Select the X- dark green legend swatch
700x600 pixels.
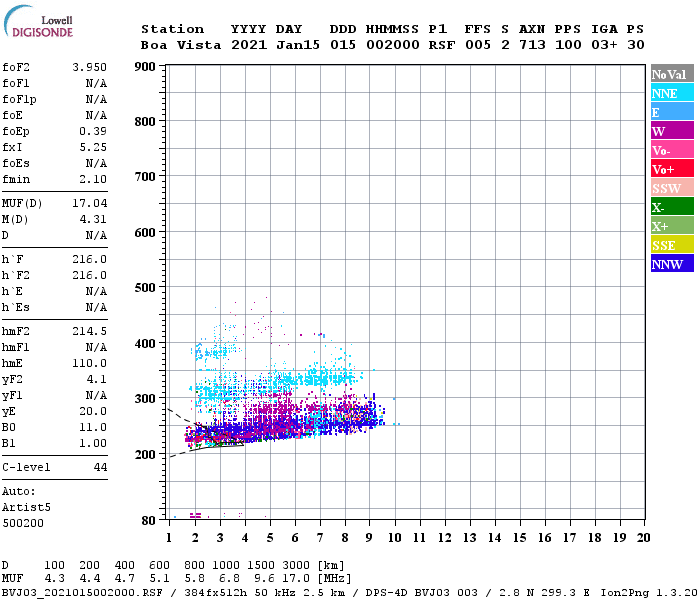[672, 207]
